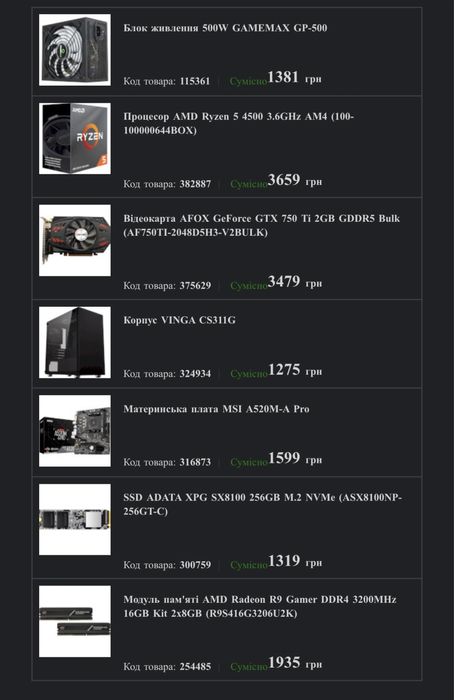Click the 1275 грн case price
The height and width of the screenshot is (700, 454).
[295, 370]
